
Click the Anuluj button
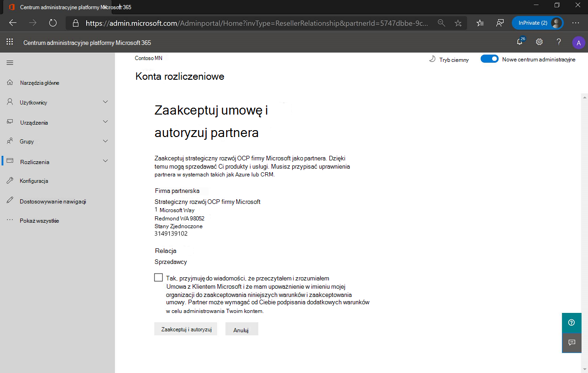point(242,329)
